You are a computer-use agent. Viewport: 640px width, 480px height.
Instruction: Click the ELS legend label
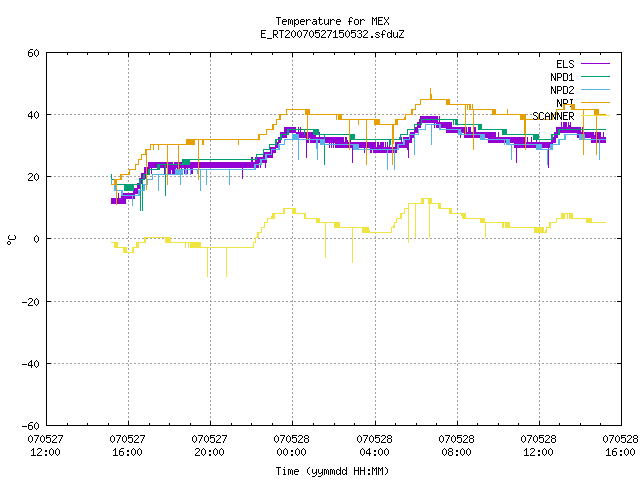[565, 64]
